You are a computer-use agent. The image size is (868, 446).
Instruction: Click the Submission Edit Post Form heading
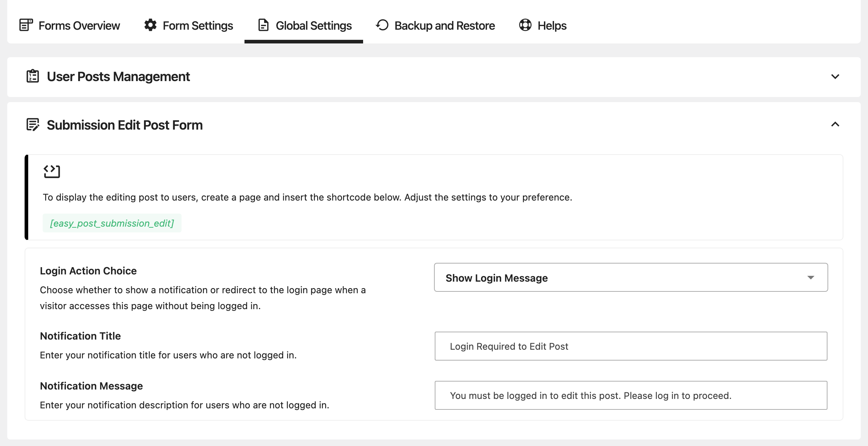[x=125, y=125]
